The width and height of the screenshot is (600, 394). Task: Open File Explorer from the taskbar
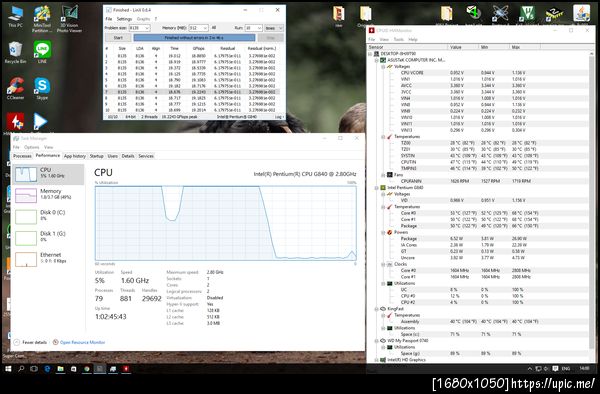point(60,369)
